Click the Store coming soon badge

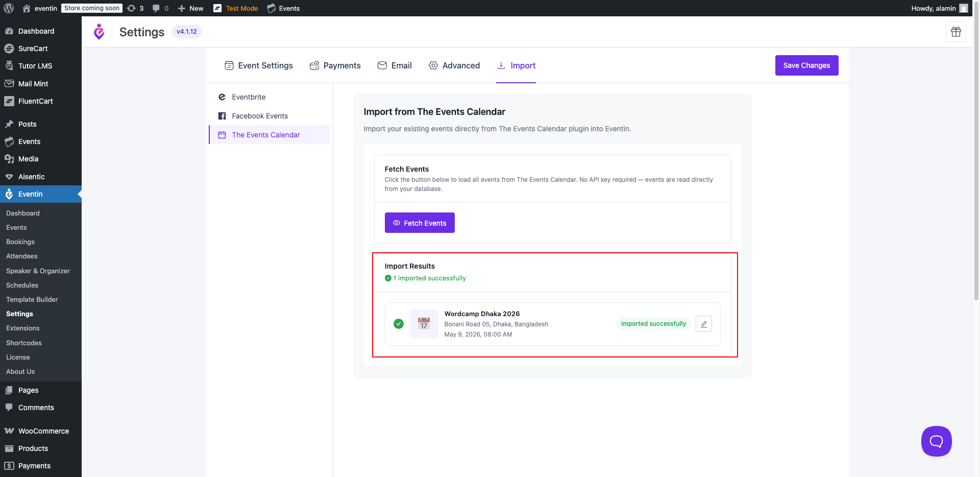click(x=92, y=8)
